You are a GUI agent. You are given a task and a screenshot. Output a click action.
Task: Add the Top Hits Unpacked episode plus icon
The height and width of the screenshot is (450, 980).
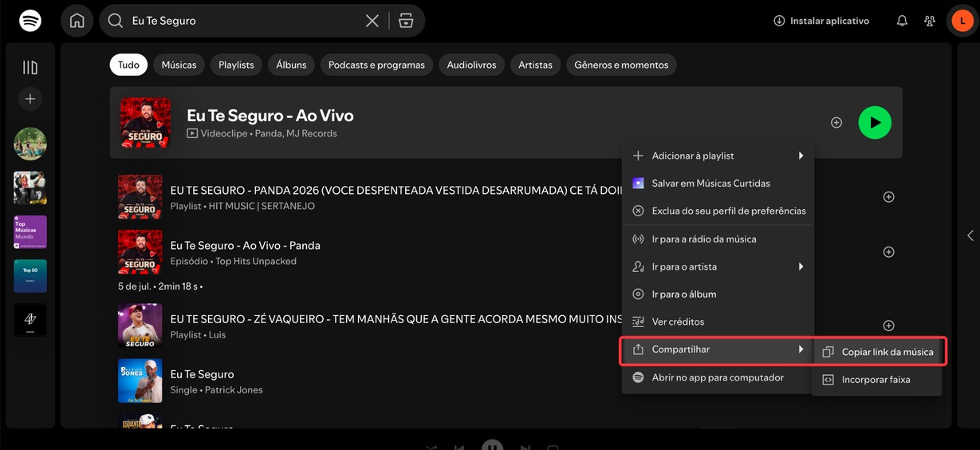[888, 252]
